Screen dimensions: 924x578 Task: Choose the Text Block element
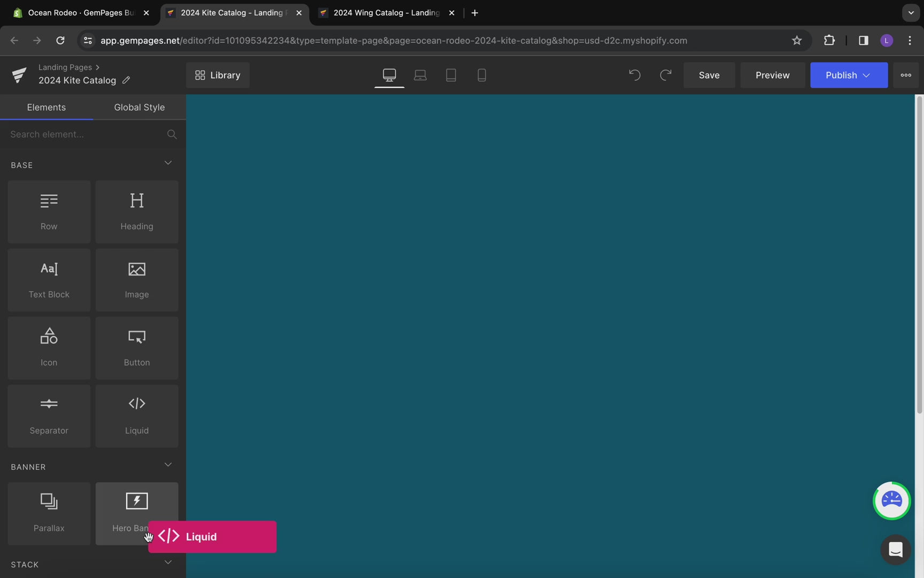point(49,279)
